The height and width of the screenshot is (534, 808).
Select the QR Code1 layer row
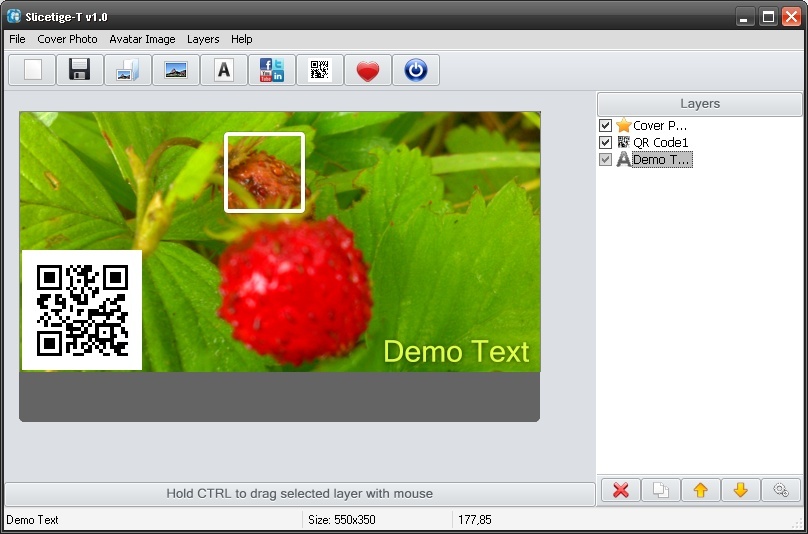click(661, 142)
